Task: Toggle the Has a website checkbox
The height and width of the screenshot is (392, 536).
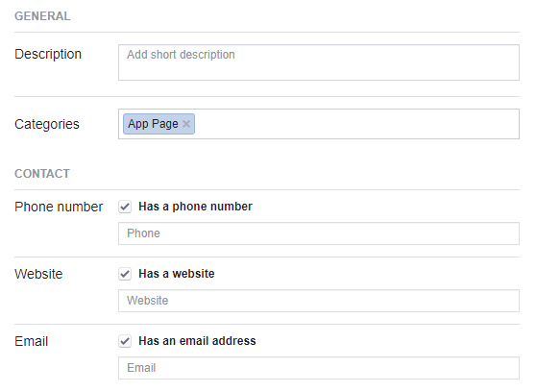Action: click(125, 274)
